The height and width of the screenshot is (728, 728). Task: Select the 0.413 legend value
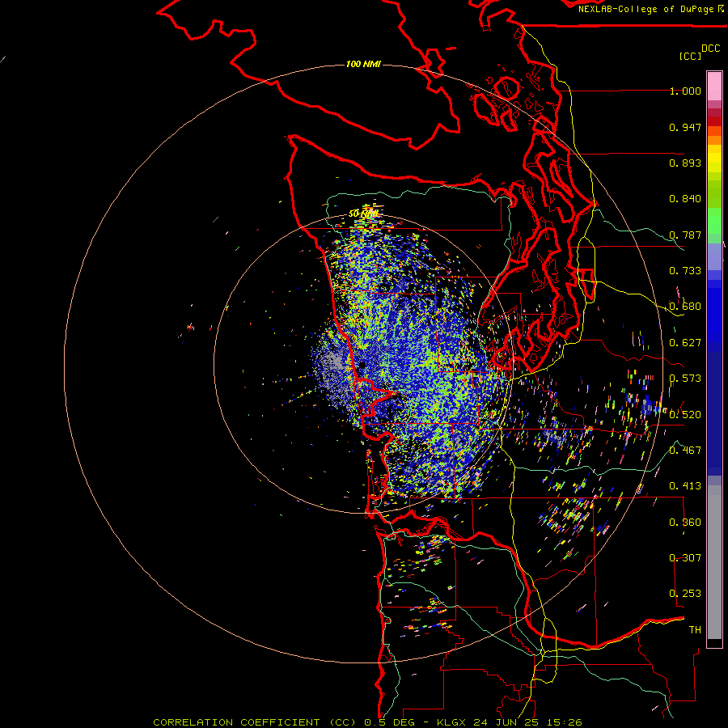(685, 486)
